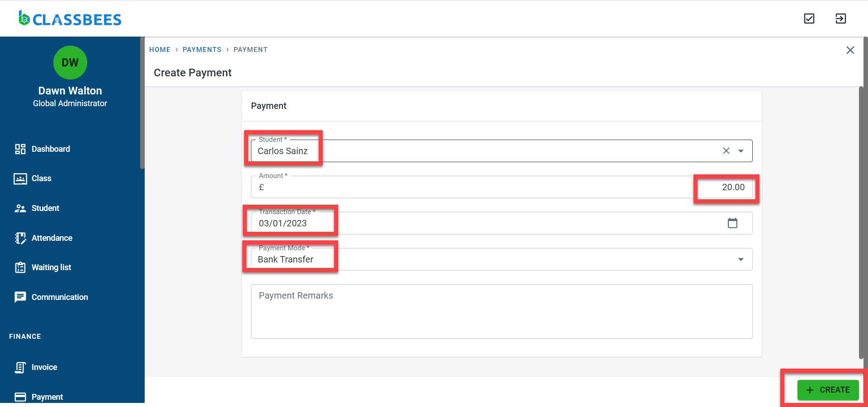The image size is (868, 407).
Task: Focus the Payment Remarks text area
Action: (501, 311)
